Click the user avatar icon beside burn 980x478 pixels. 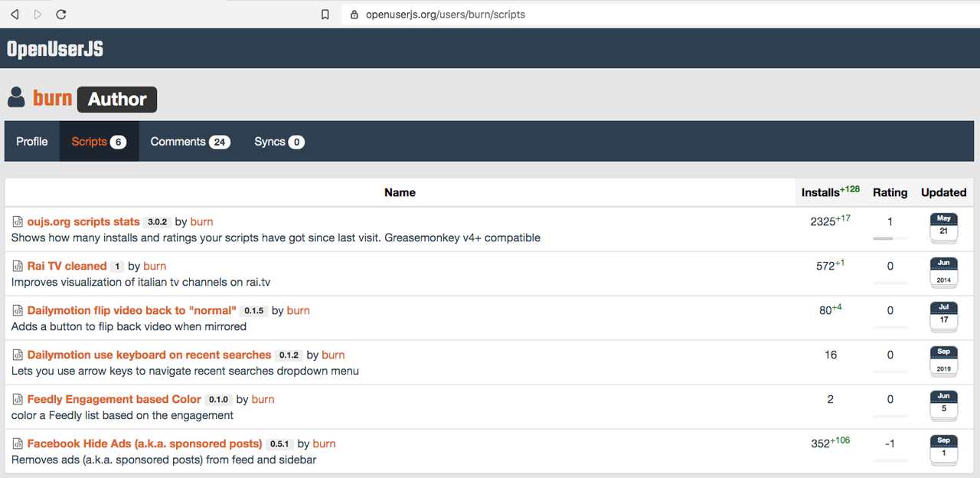16,97
